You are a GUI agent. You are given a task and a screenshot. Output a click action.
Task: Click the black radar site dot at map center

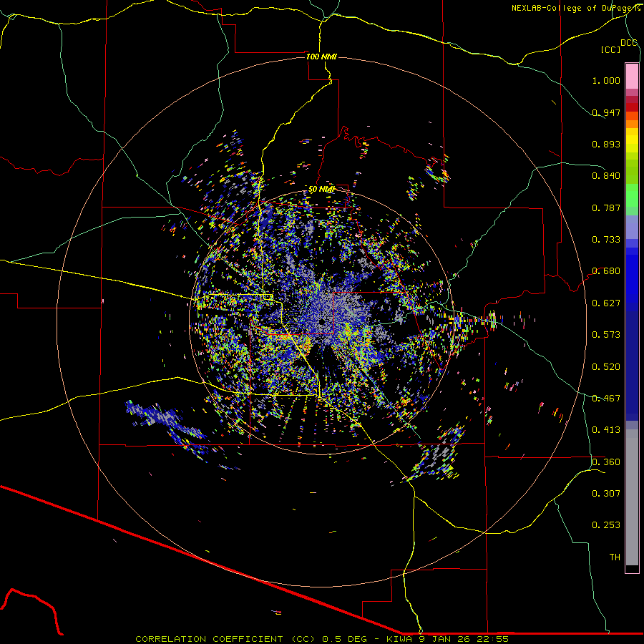pyautogui.click(x=323, y=321)
